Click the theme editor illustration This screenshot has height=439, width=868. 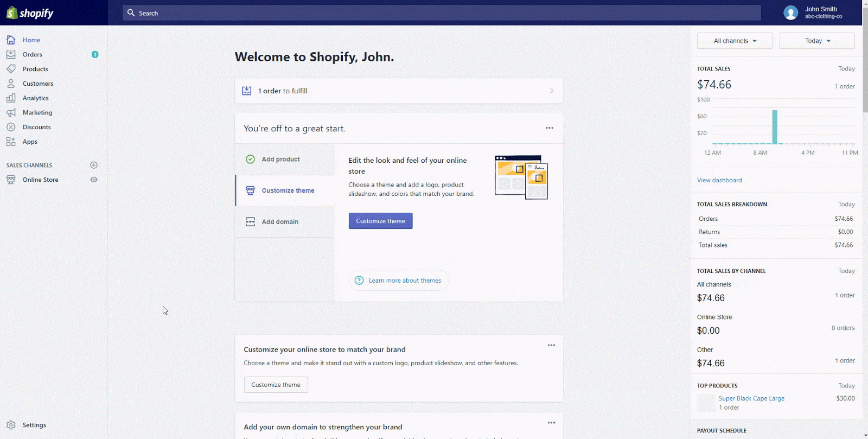521,177
